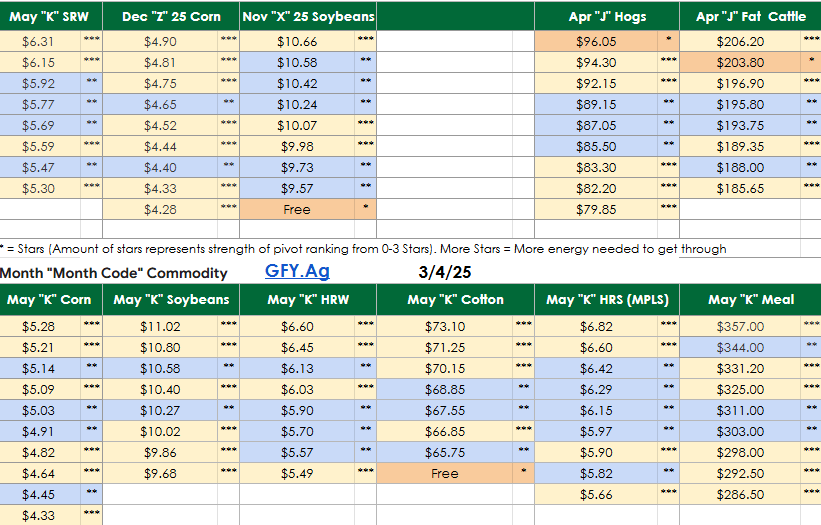This screenshot has width=821, height=525.
Task: Click the May "K" Cotton header
Action: 456,299
